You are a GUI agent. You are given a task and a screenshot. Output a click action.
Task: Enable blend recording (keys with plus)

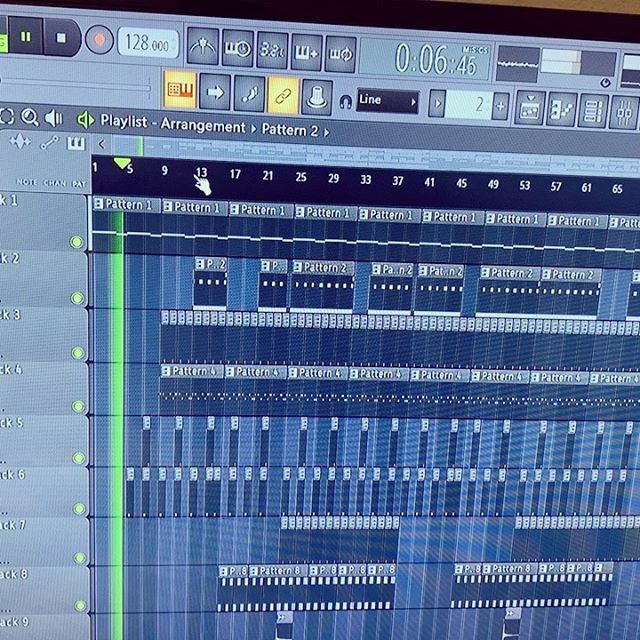[306, 53]
